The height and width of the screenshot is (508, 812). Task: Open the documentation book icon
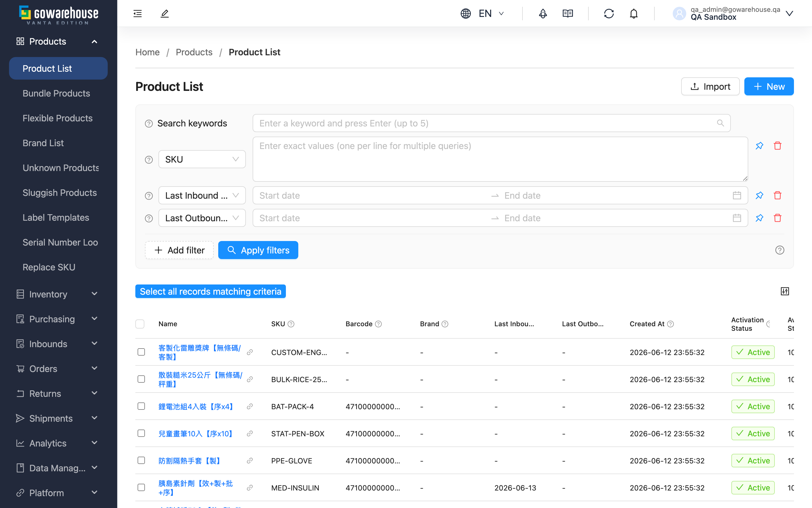[x=568, y=14]
